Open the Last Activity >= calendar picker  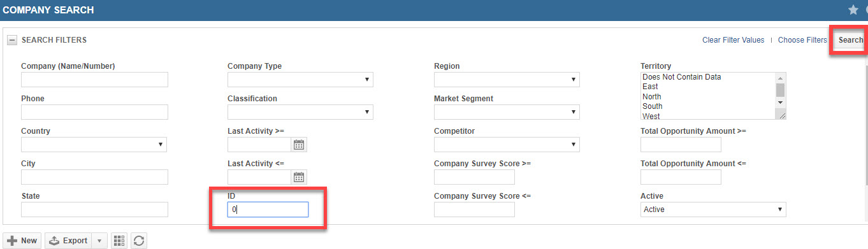tap(299, 145)
